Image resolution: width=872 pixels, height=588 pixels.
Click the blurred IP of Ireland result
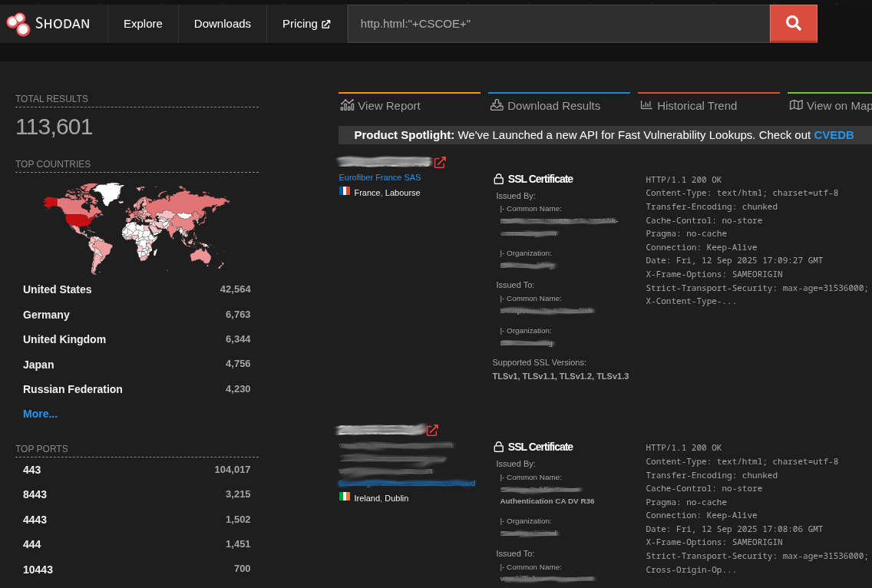pyautogui.click(x=381, y=430)
